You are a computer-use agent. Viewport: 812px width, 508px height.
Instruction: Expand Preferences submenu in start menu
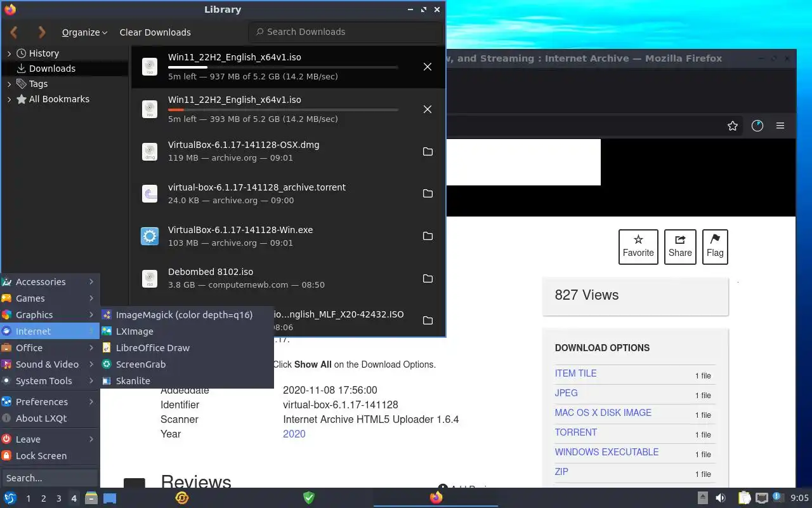49,402
